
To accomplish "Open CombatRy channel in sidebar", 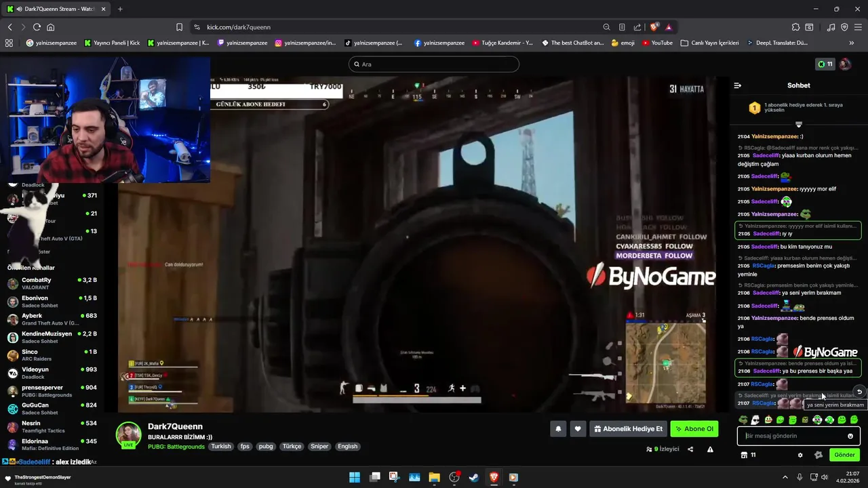I will click(x=53, y=283).
